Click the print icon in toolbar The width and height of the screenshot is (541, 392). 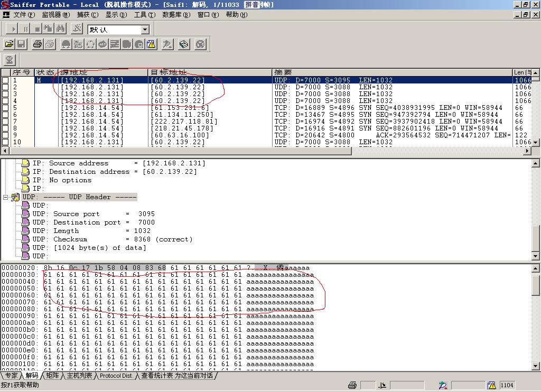[37, 44]
